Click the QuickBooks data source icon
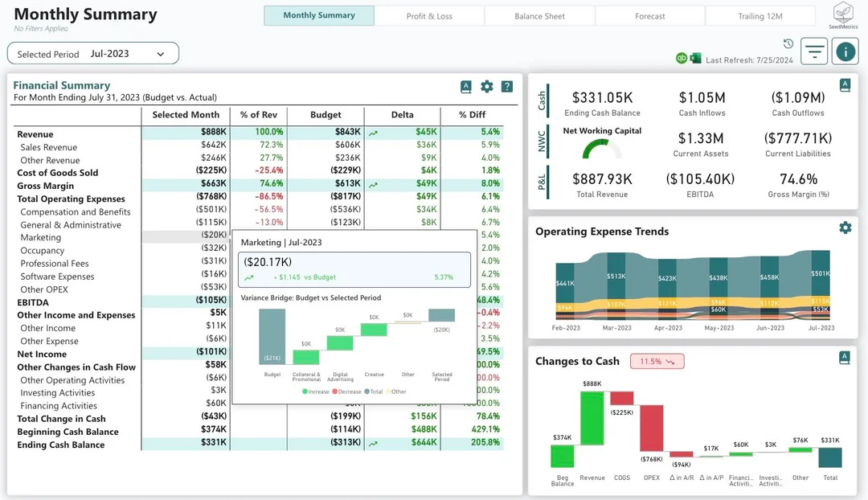The height and width of the screenshot is (500, 868). pos(682,59)
